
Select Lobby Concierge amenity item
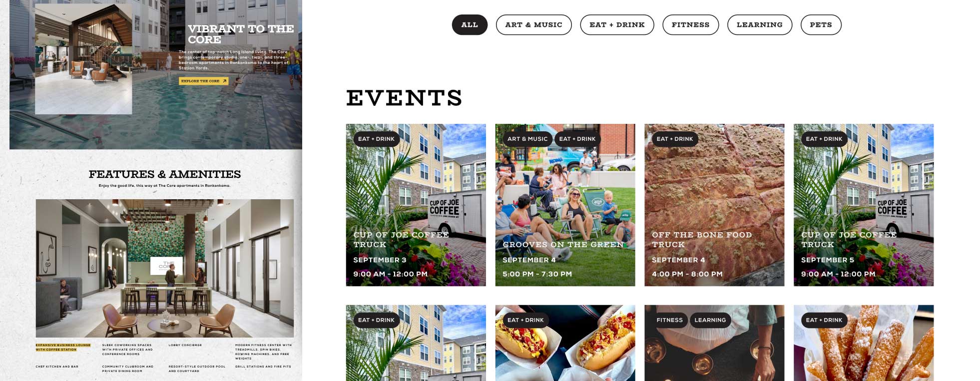[185, 345]
